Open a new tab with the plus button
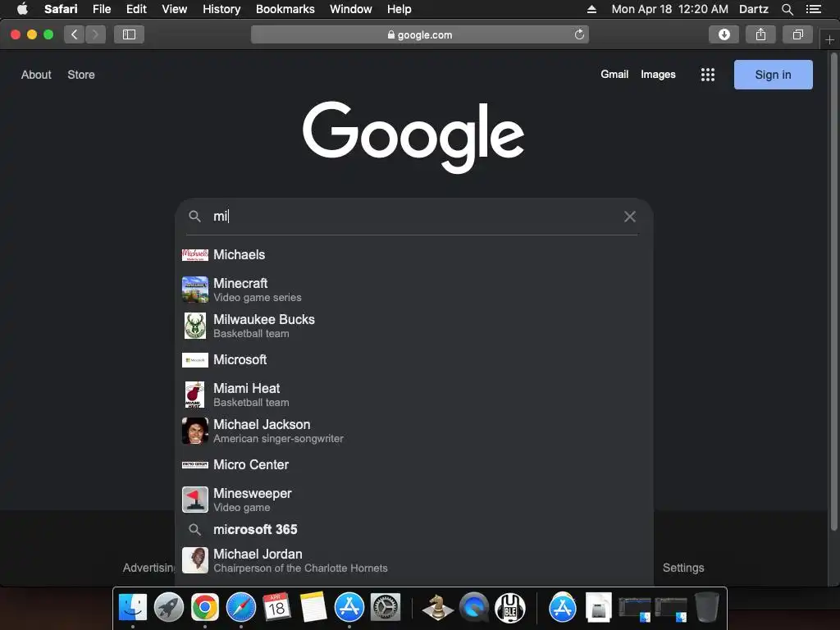The image size is (840, 630). [829, 39]
